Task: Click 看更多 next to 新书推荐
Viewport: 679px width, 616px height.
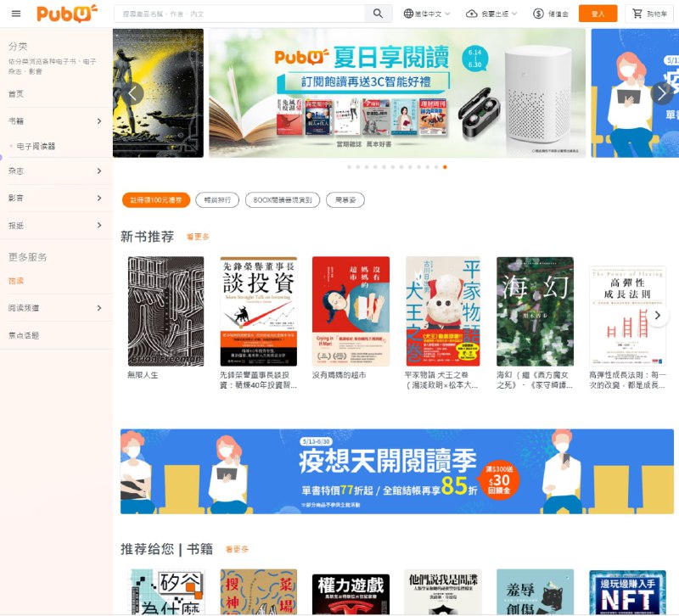Action: click(198, 237)
